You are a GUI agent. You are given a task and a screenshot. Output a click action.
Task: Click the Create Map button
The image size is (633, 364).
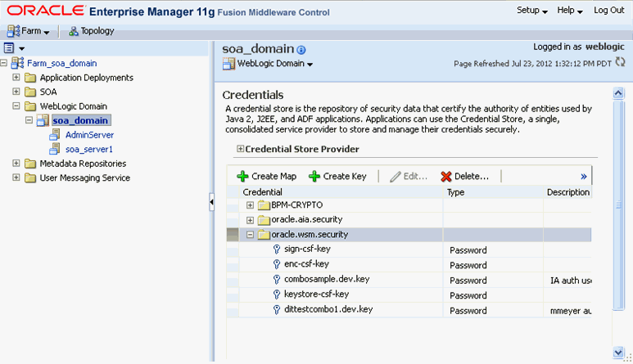[267, 176]
